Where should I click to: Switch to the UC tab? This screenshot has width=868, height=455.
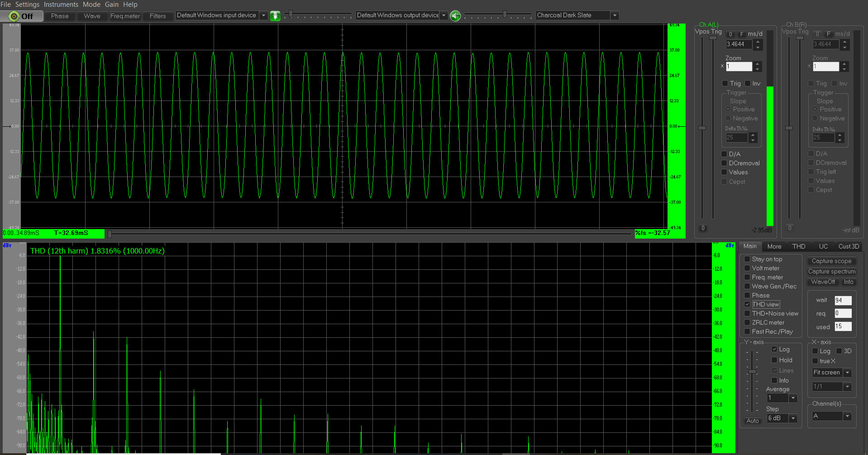[823, 247]
